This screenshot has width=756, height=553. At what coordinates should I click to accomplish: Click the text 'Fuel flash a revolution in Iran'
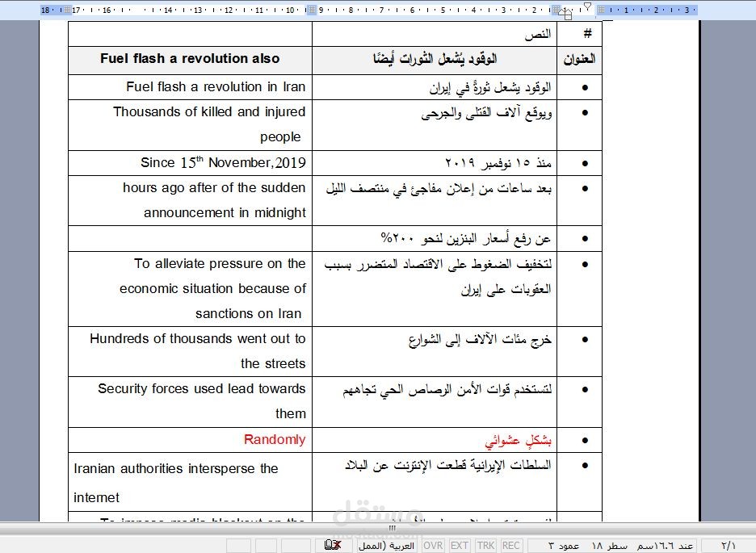click(216, 86)
